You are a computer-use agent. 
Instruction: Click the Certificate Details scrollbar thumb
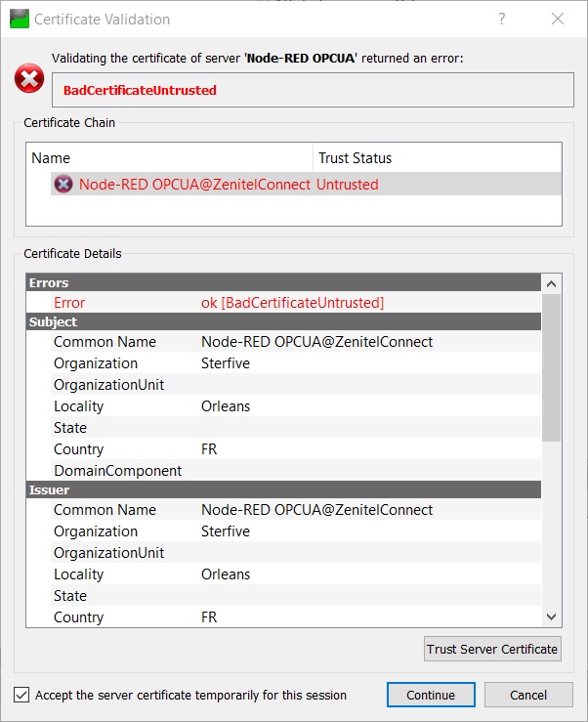tap(551, 367)
